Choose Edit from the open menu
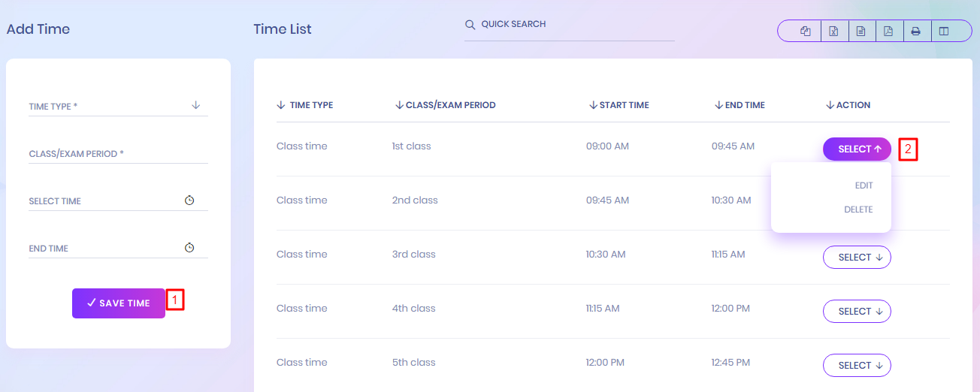The width and height of the screenshot is (980, 392). point(864,185)
